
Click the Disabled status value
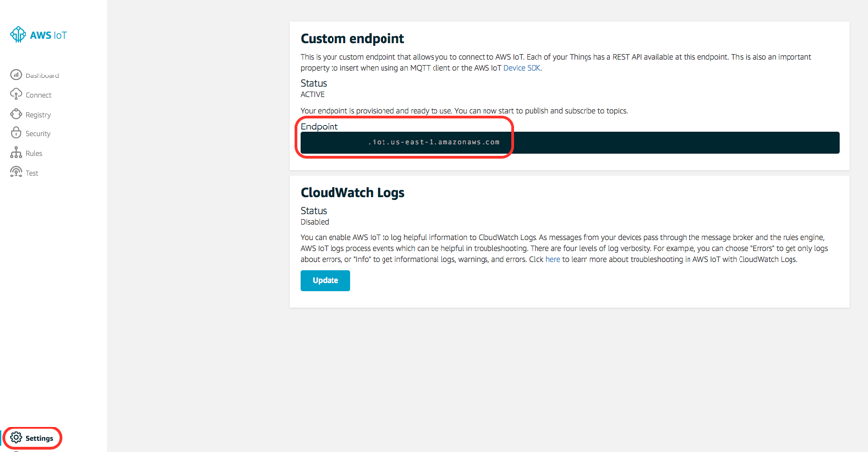coord(315,222)
